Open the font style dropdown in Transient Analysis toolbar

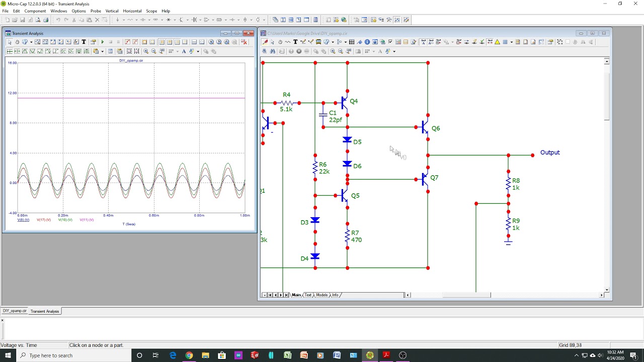[x=198, y=51]
